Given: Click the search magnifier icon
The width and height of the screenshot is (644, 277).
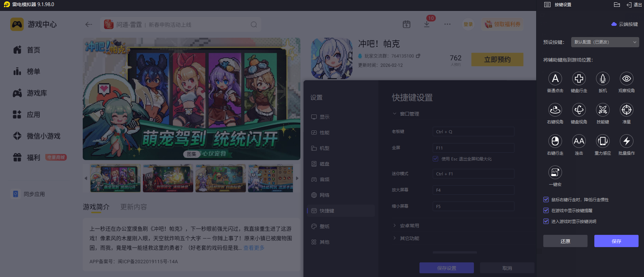Looking at the screenshot, I should pos(254,24).
